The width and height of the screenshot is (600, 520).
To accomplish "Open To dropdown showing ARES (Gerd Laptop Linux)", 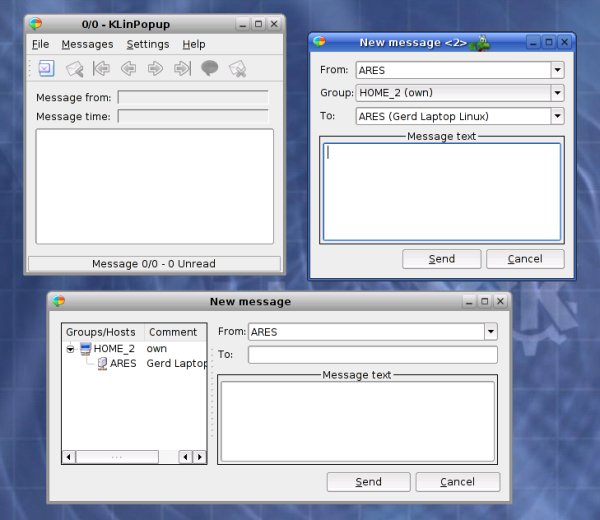I will 558,116.
